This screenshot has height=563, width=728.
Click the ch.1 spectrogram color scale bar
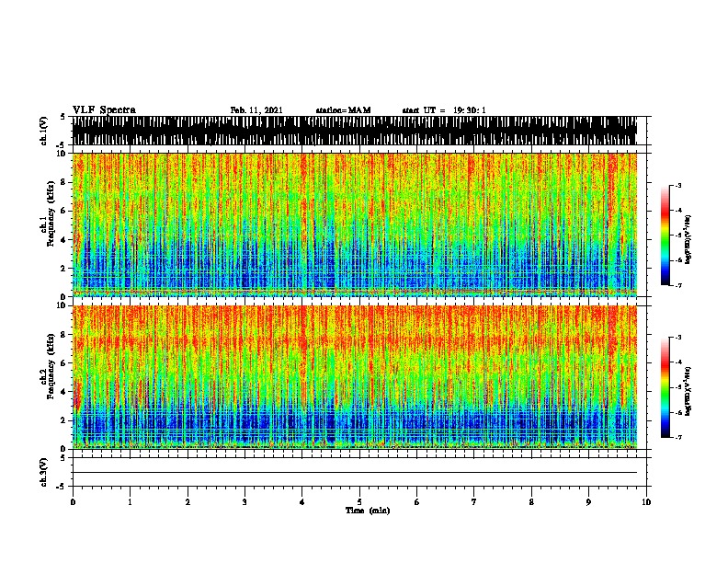(x=665, y=236)
